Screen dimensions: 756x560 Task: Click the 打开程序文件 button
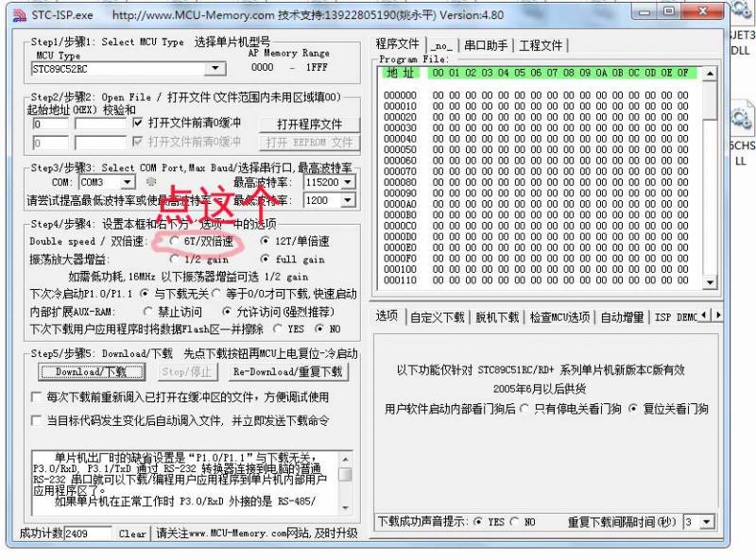(309, 125)
